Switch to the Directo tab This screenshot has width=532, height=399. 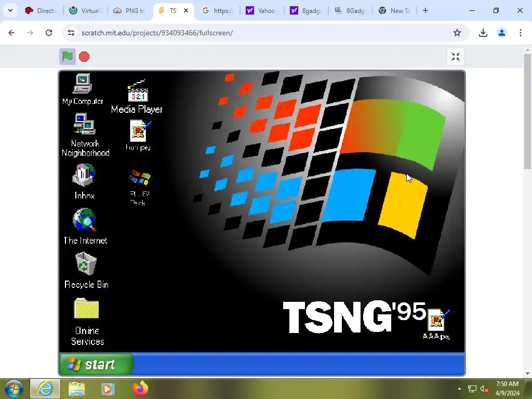(x=42, y=10)
